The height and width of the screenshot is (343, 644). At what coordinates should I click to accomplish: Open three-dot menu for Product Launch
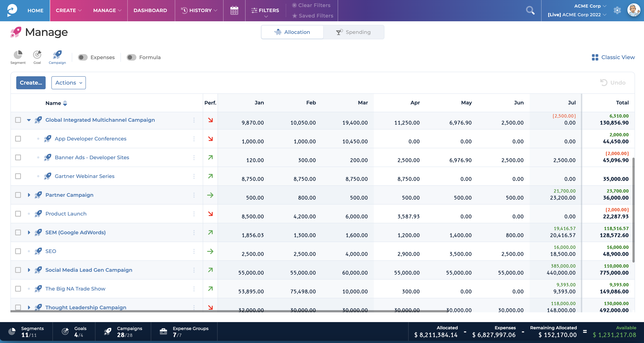(x=194, y=214)
